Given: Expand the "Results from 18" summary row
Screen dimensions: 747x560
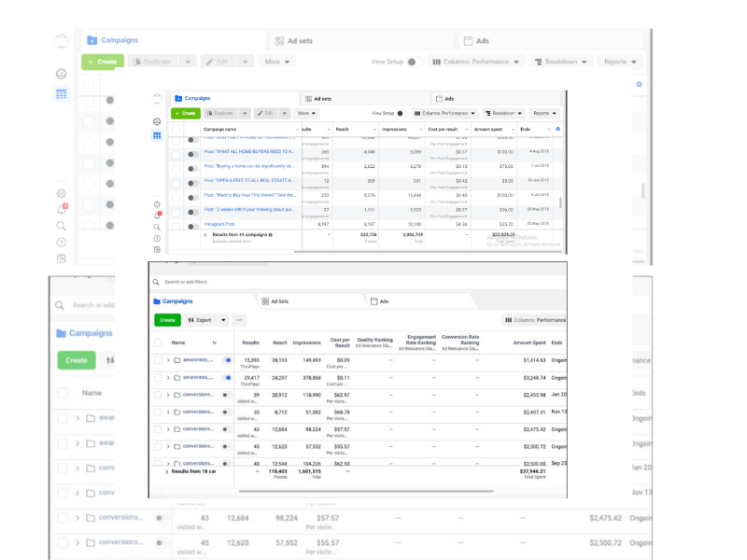Looking at the screenshot, I should (x=167, y=472).
